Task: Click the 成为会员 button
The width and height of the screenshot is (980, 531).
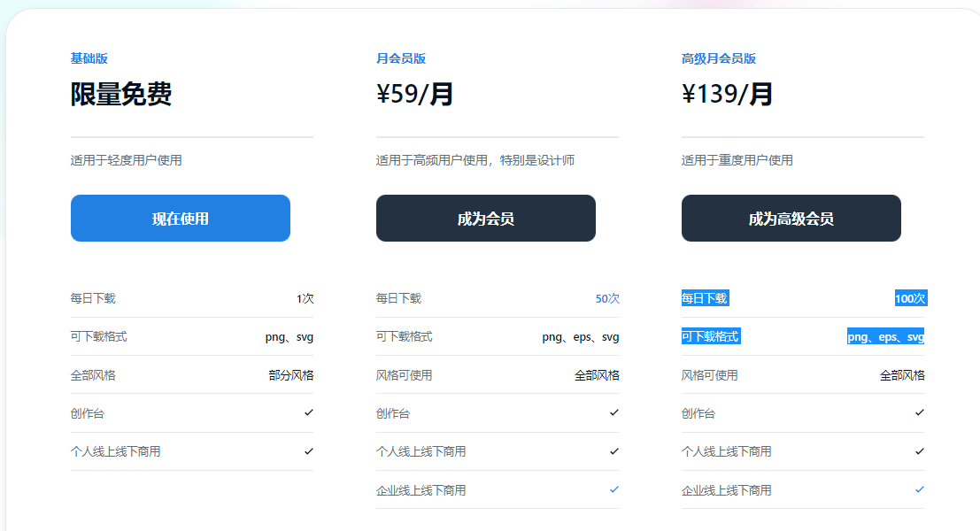Action: point(486,219)
